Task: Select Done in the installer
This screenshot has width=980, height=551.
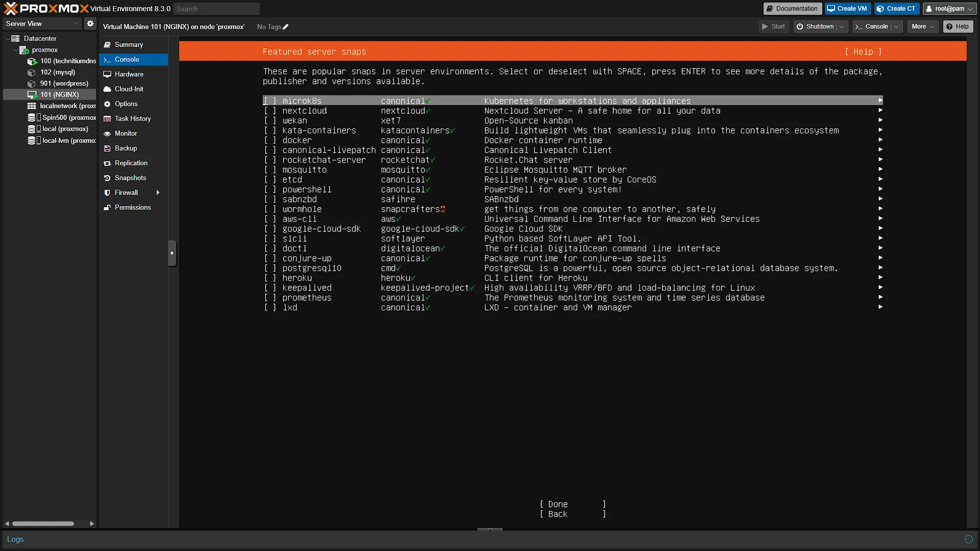Action: (x=573, y=504)
